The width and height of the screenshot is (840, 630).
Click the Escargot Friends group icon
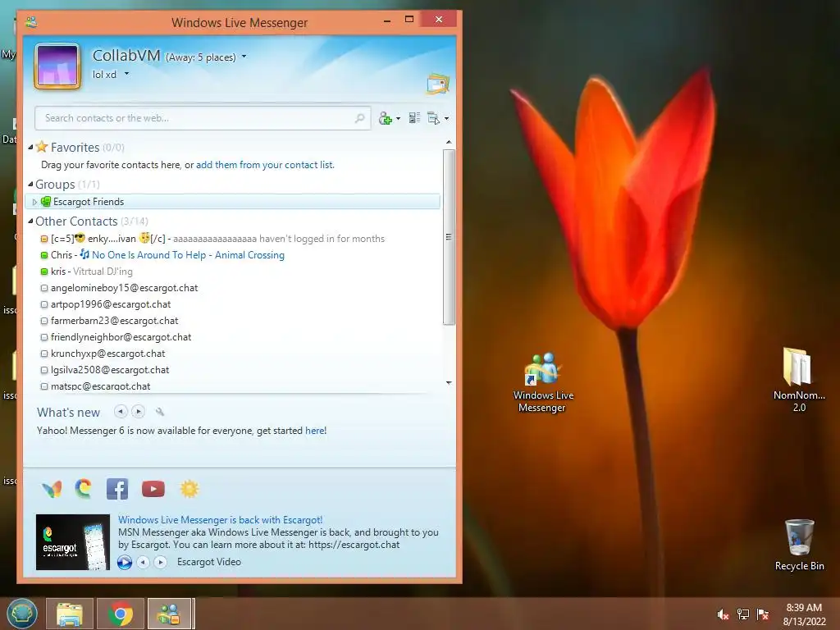tap(46, 202)
